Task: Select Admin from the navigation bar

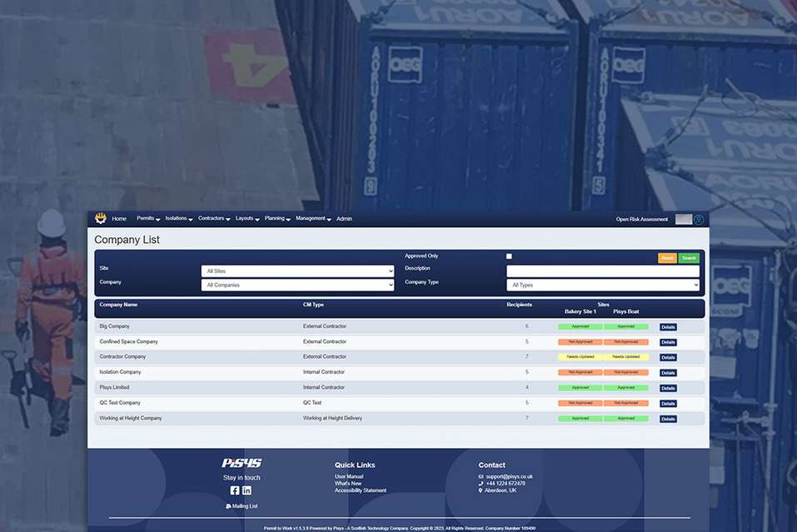Action: 345,218
